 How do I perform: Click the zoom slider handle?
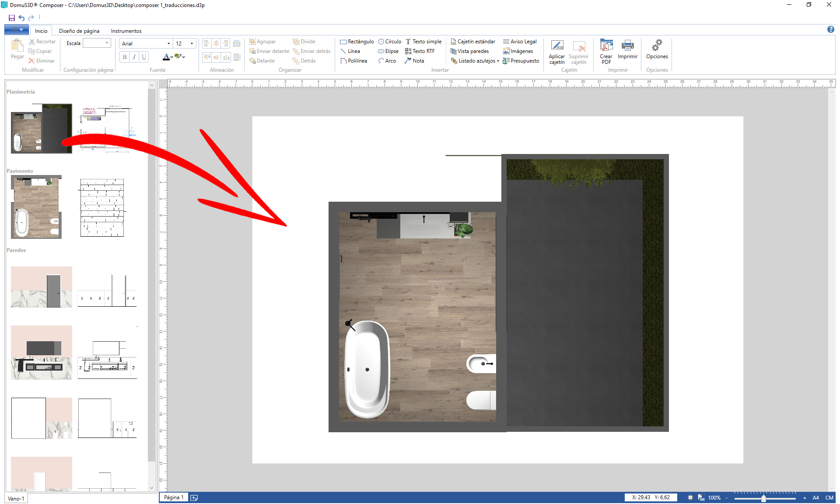point(764,498)
